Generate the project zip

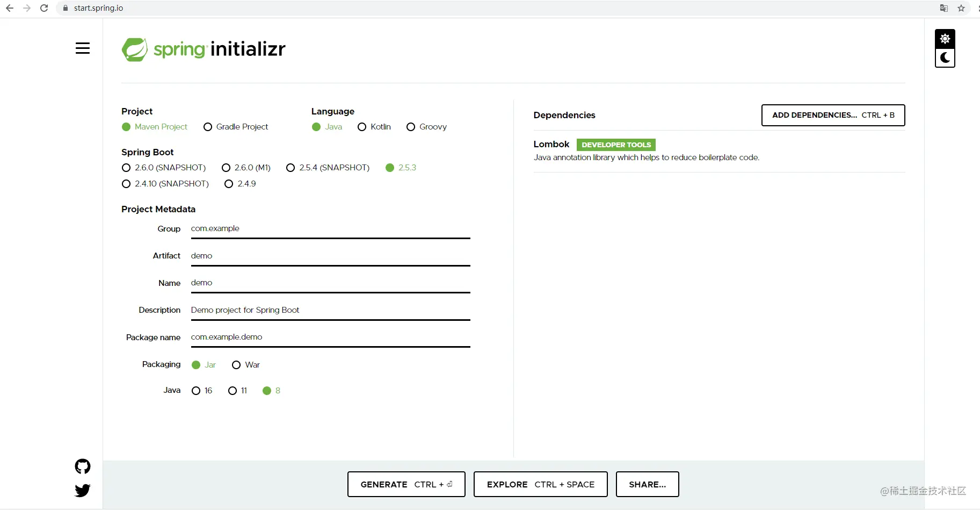click(406, 484)
